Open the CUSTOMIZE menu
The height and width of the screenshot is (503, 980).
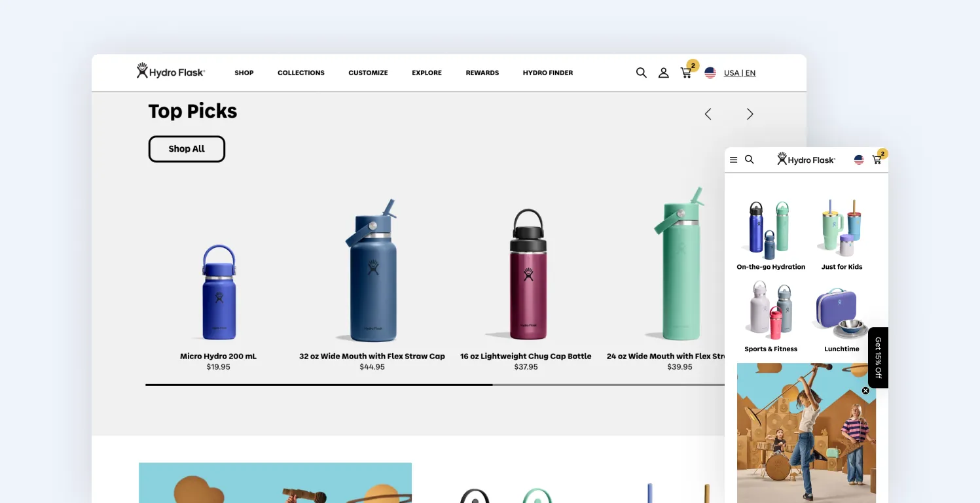coord(368,73)
